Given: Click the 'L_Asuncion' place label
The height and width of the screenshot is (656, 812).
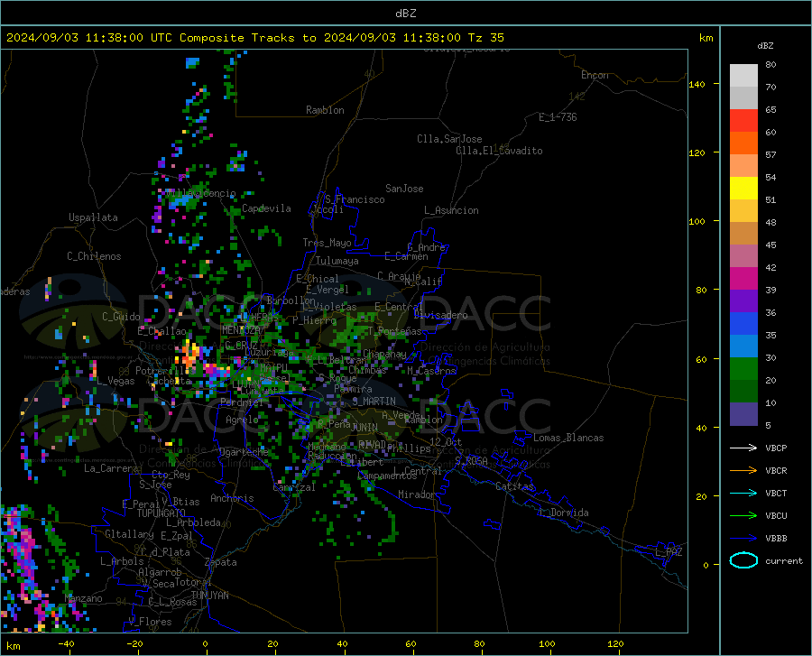Looking at the screenshot, I should 451,210.
